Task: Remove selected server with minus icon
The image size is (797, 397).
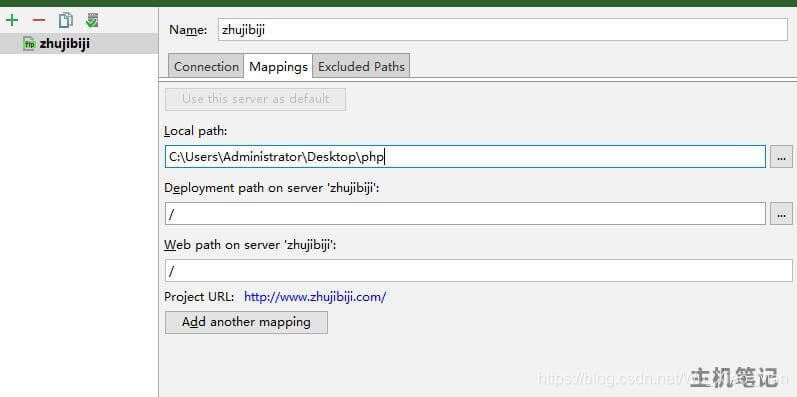Action: [39, 20]
